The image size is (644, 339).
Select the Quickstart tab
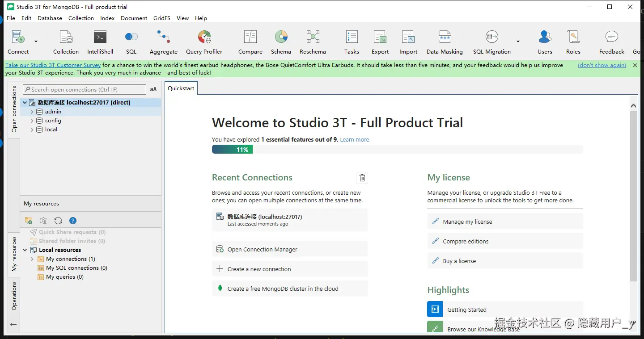[181, 88]
